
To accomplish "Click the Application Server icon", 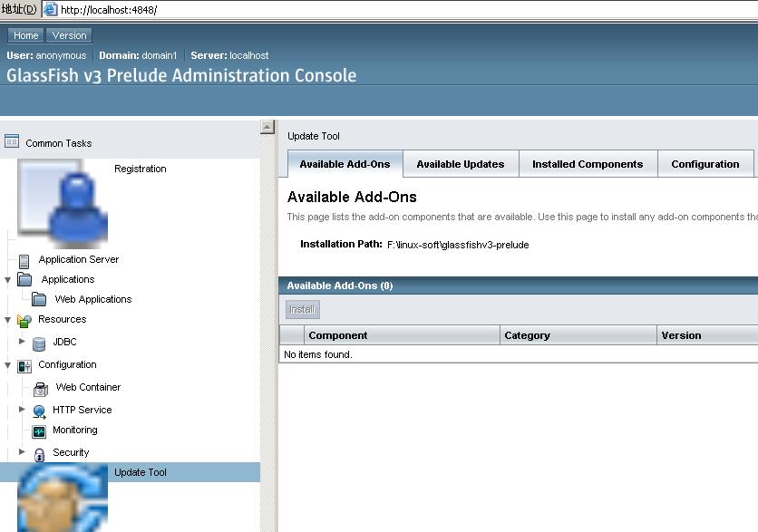I will [x=24, y=261].
